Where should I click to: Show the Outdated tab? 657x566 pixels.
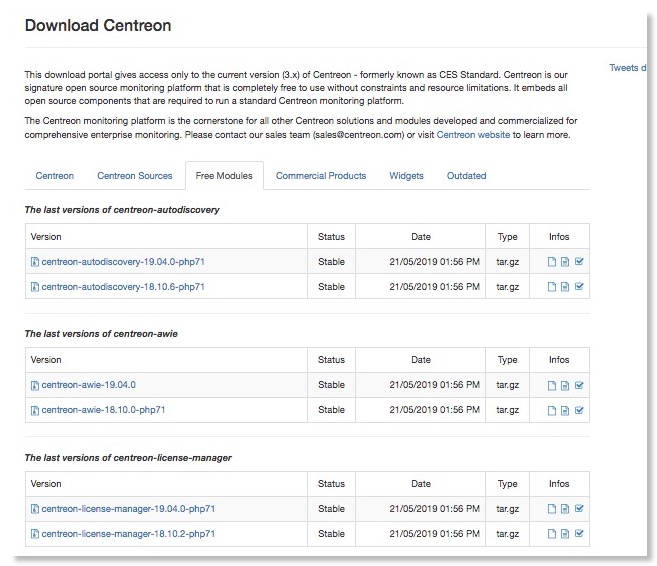[x=466, y=176]
